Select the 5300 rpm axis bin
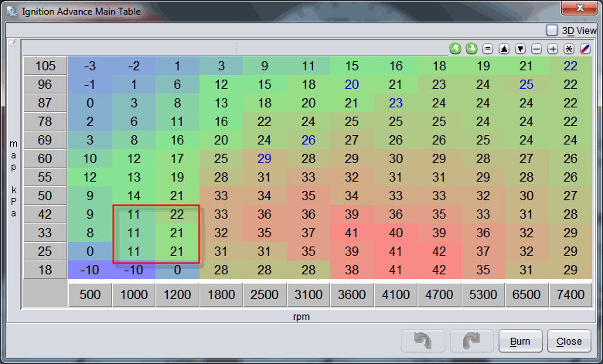This screenshot has height=364, width=603. pyautogui.click(x=483, y=294)
